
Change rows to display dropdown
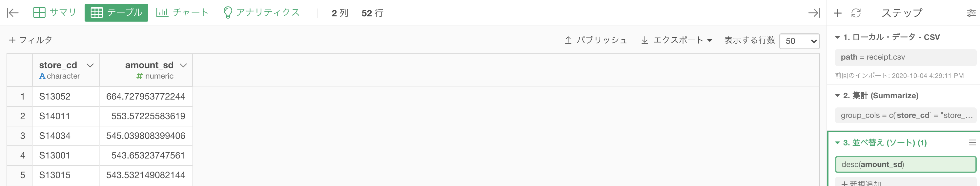799,41
